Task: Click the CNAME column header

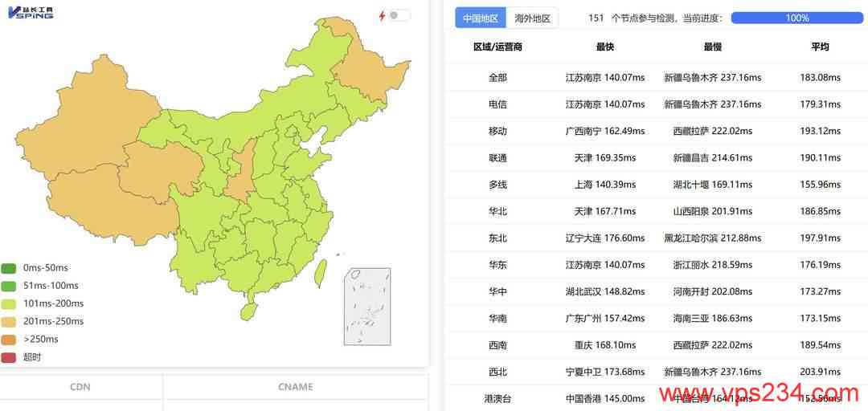Action: pyautogui.click(x=296, y=387)
